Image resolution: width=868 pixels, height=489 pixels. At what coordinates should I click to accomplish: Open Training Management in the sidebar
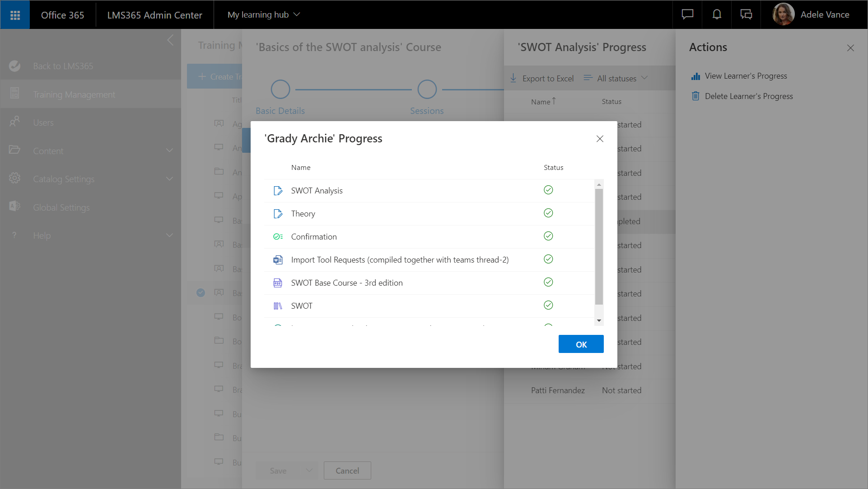tap(74, 94)
